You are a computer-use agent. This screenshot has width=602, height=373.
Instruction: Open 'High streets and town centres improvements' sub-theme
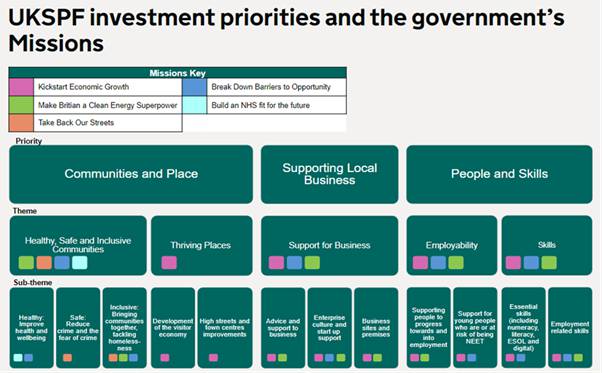tap(225, 328)
